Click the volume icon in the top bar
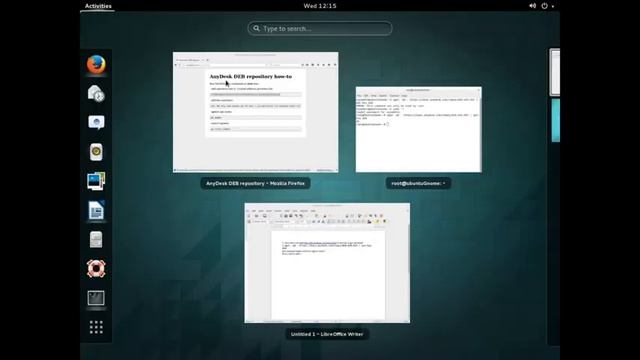640x360 pixels. tap(532, 6)
